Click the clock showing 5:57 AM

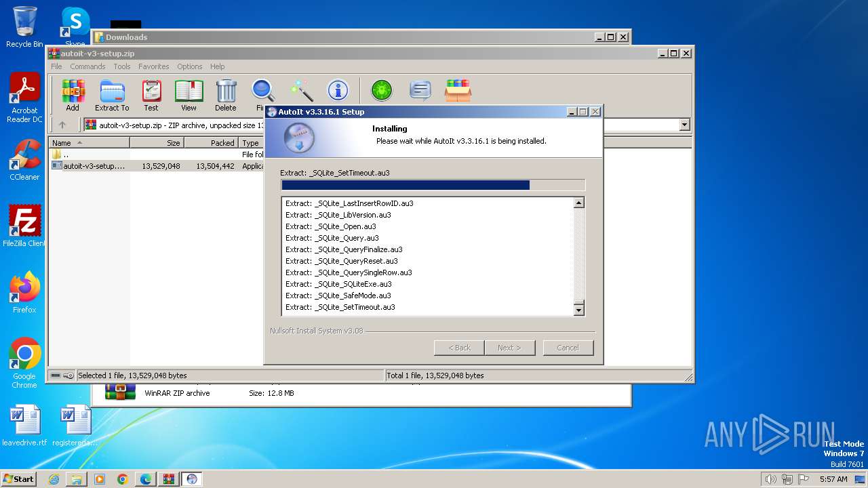833,479
